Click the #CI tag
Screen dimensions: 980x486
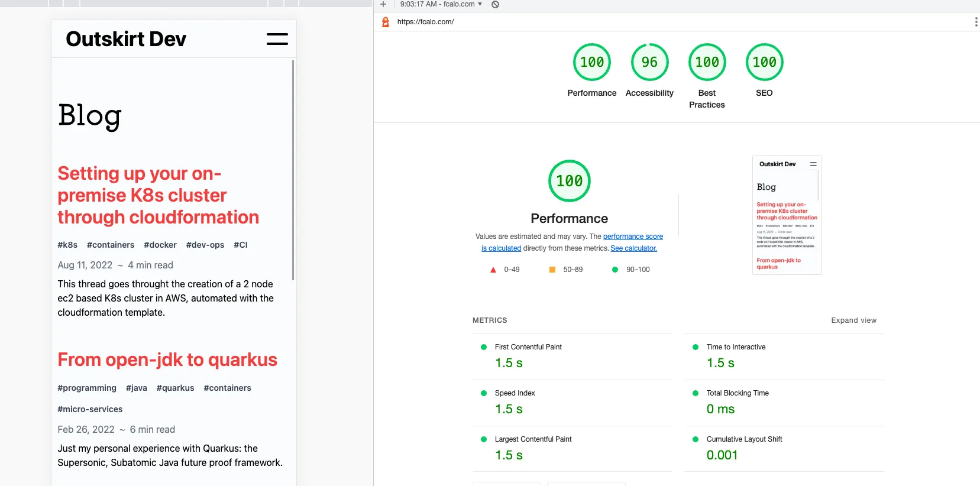click(x=241, y=245)
